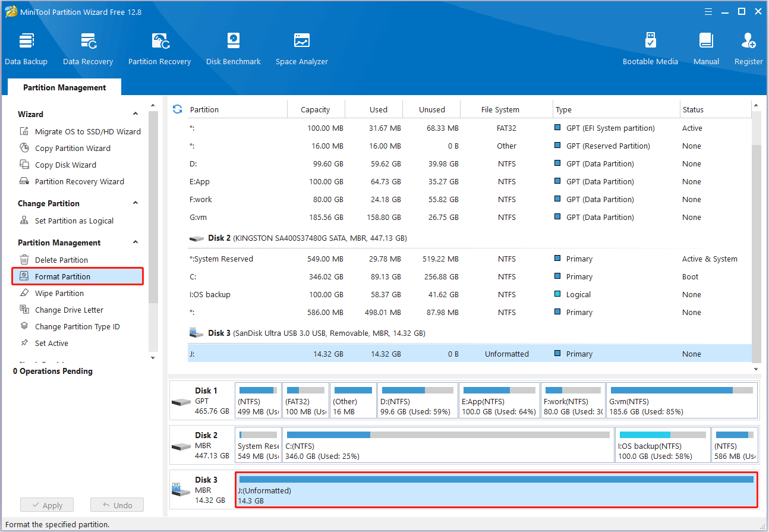The width and height of the screenshot is (769, 532).
Task: Open Space Analyzer
Action: (x=302, y=49)
